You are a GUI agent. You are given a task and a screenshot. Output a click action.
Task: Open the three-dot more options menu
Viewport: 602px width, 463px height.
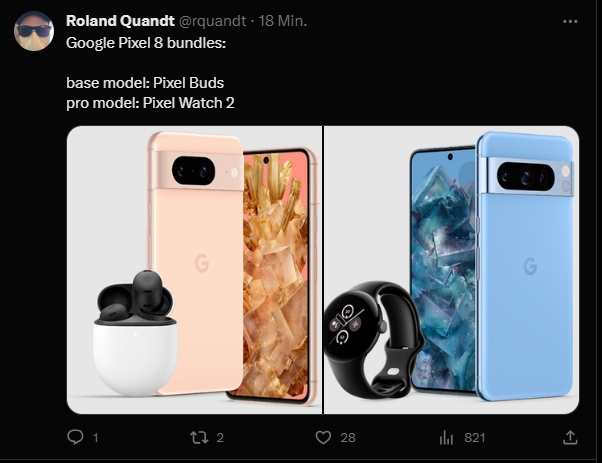(570, 21)
